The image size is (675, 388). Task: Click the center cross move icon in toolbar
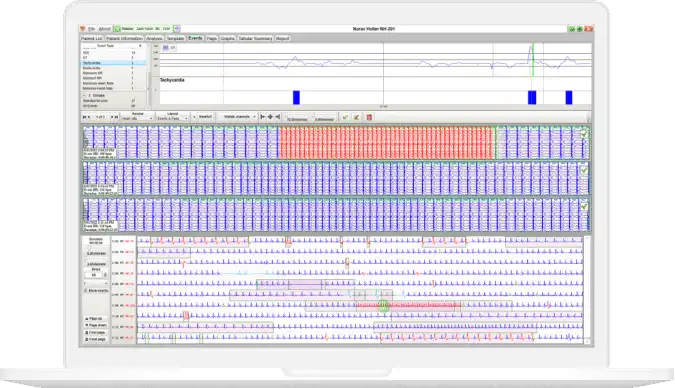pyautogui.click(x=270, y=117)
